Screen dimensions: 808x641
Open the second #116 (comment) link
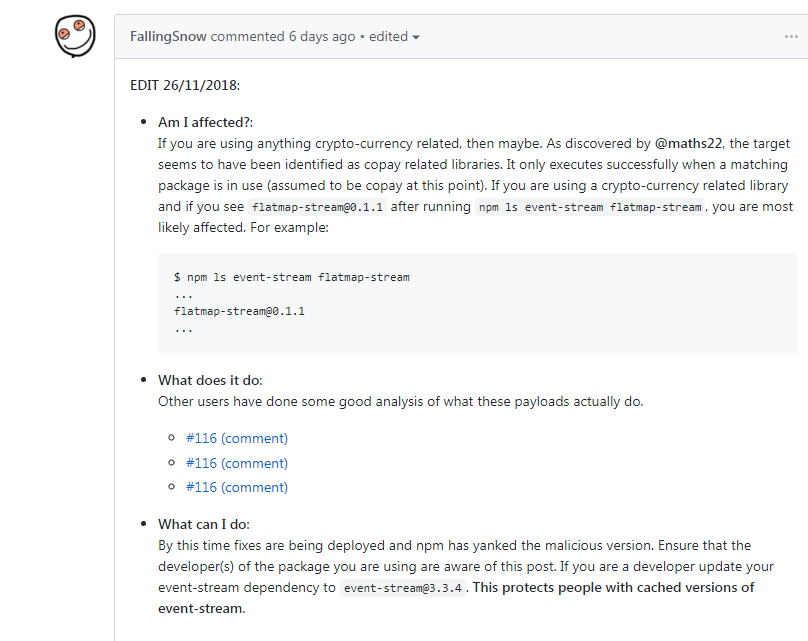pyautogui.click(x=237, y=463)
